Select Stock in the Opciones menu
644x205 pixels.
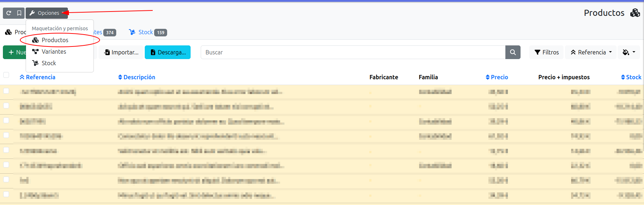60,63
